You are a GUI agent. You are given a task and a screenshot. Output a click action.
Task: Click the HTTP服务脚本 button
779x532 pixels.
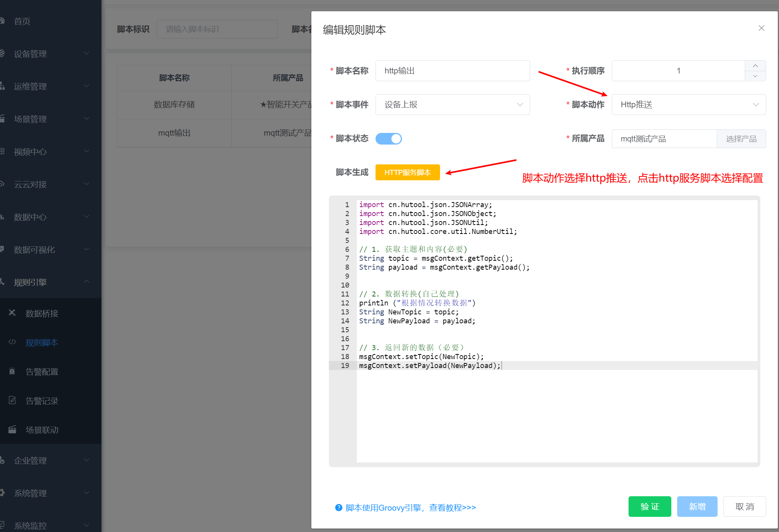click(407, 172)
